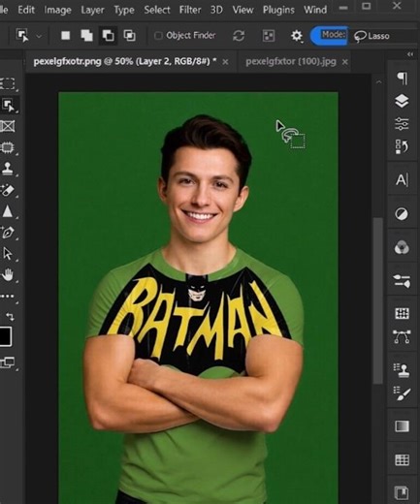Choose New selection mode
Image resolution: width=420 pixels, height=504 pixels.
[x=66, y=35]
